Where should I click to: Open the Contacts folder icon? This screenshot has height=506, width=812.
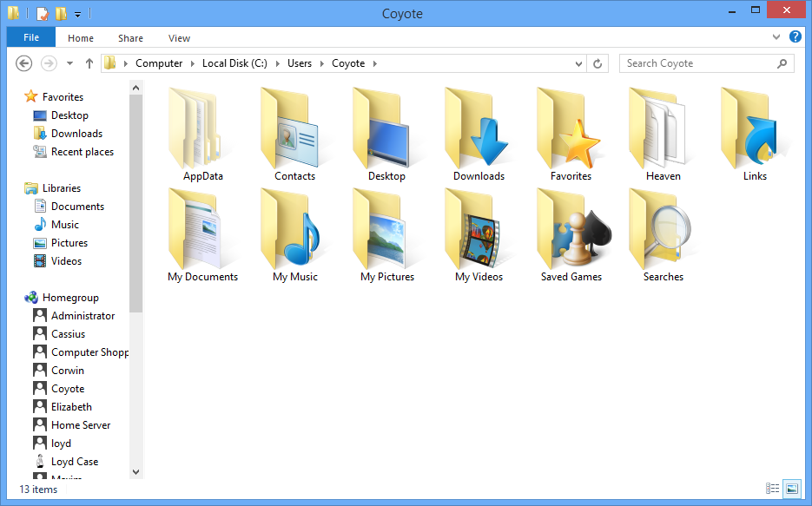(289, 128)
